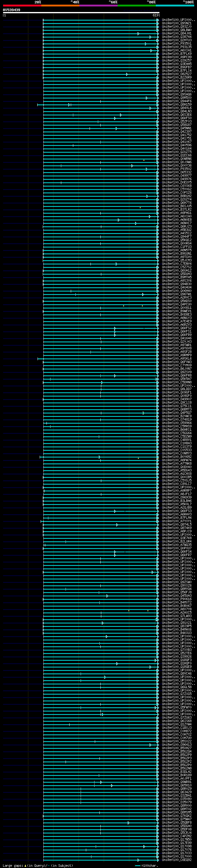The width and height of the screenshot is (197, 868).
Task: Select the UniRef100_P93501 label
Action: tap(177, 43)
